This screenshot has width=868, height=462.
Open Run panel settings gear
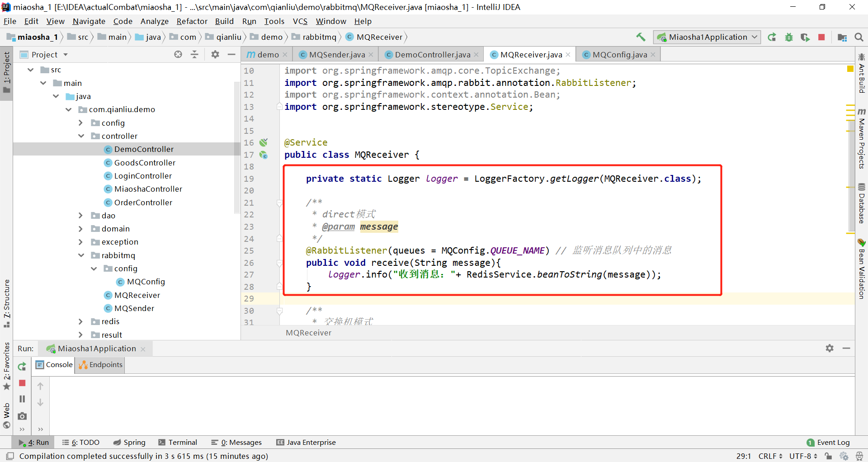[x=830, y=348]
